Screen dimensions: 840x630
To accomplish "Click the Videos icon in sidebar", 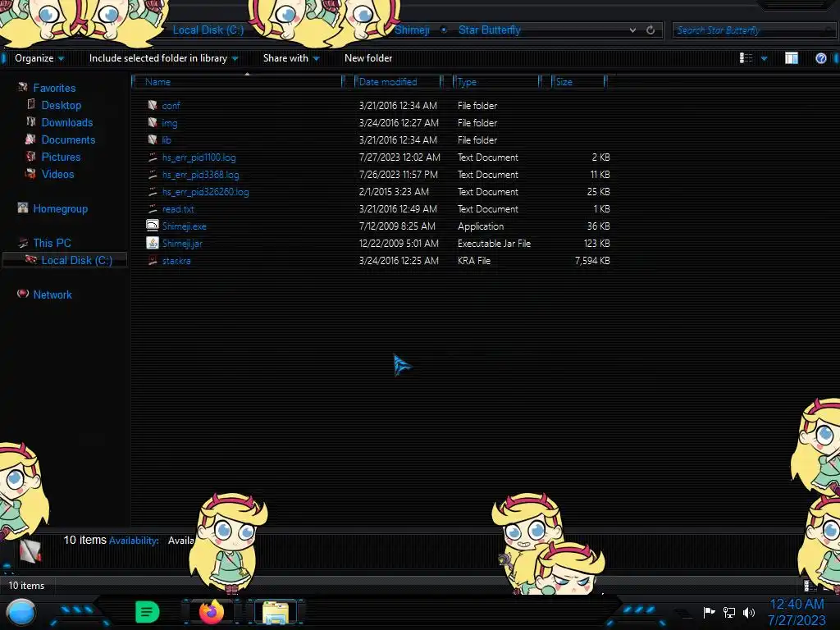I will [x=30, y=174].
